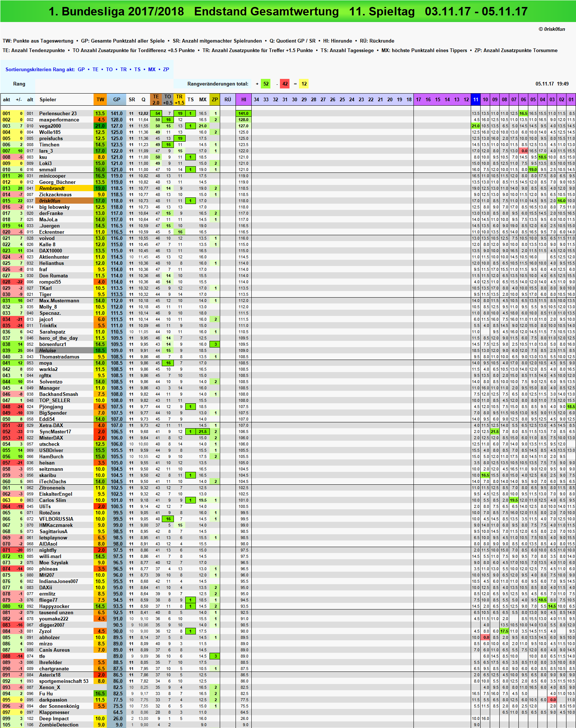This screenshot has height=728, width=576.
Task: Click the MX link in Sortierungskriterien
Action: point(152,69)
